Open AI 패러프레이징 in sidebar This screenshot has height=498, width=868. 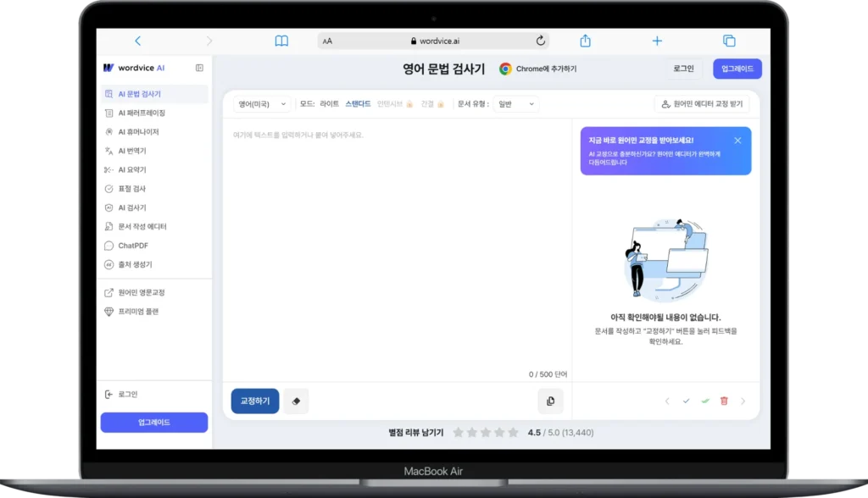154,113
